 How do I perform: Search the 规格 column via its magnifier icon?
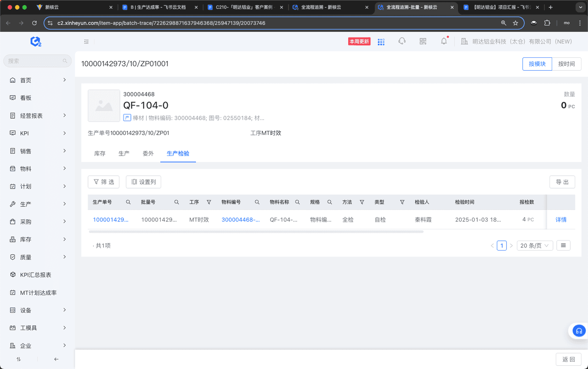(x=329, y=202)
